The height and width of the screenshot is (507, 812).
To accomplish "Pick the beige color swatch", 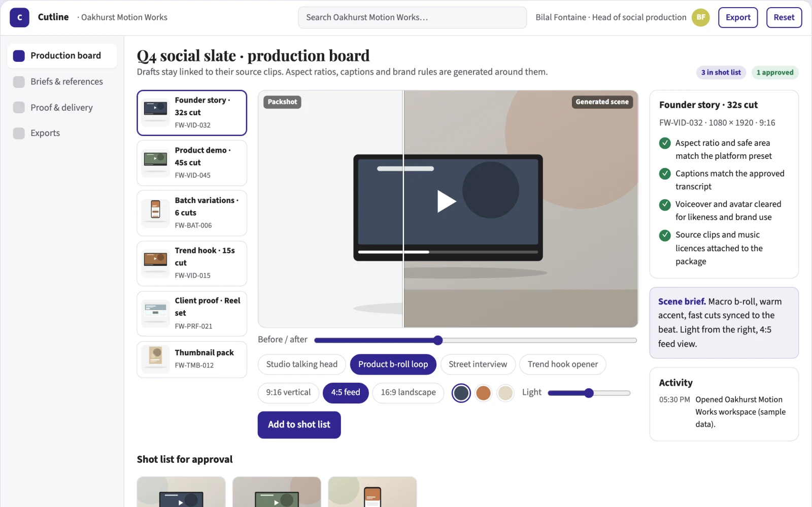I will [x=505, y=393].
